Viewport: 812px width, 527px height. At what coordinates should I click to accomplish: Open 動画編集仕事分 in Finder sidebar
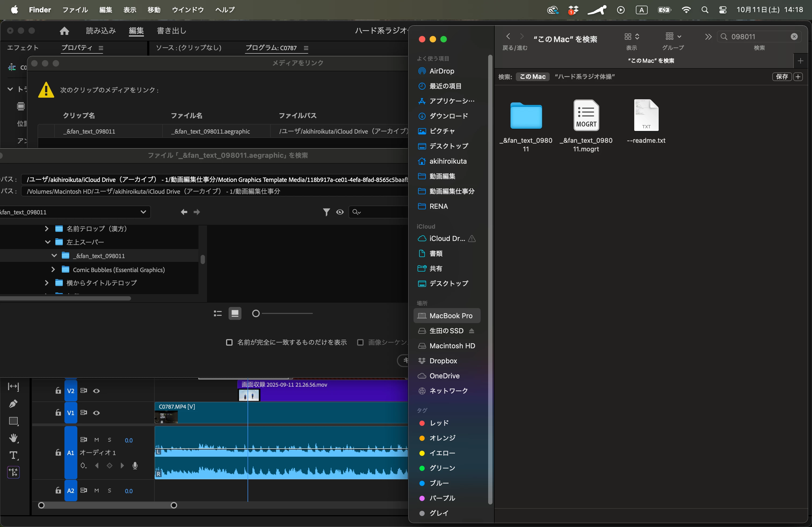tap(451, 191)
